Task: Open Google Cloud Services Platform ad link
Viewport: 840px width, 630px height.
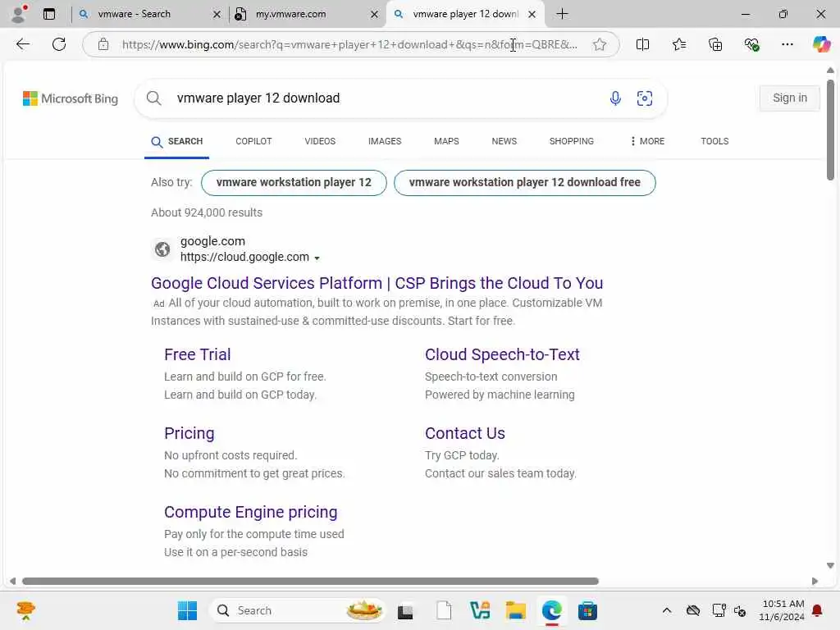Action: pyautogui.click(x=377, y=283)
